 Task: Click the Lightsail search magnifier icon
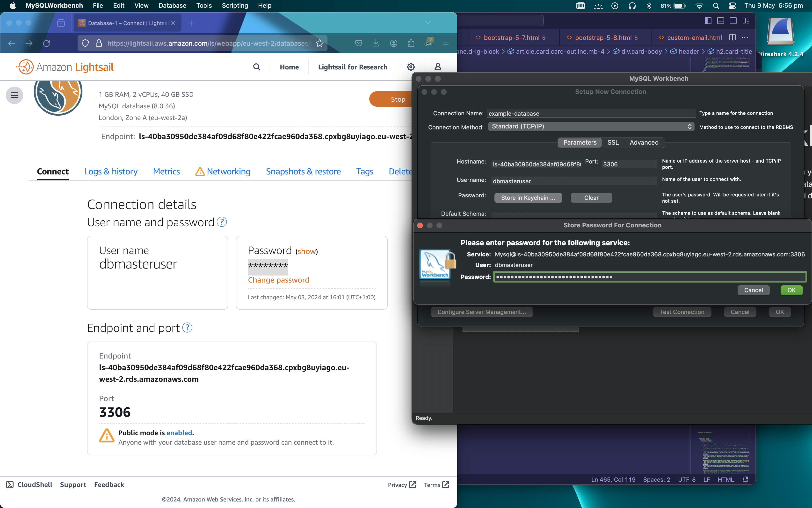[x=257, y=67]
